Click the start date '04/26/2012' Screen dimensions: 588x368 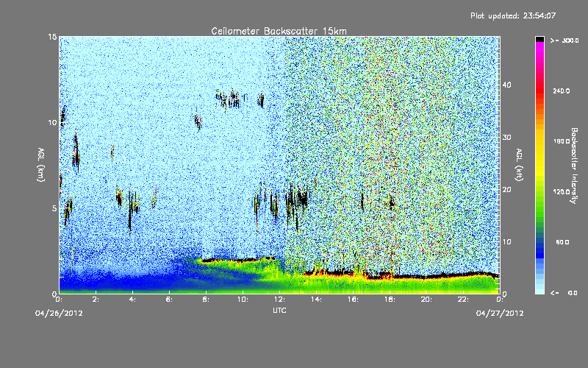(x=59, y=314)
